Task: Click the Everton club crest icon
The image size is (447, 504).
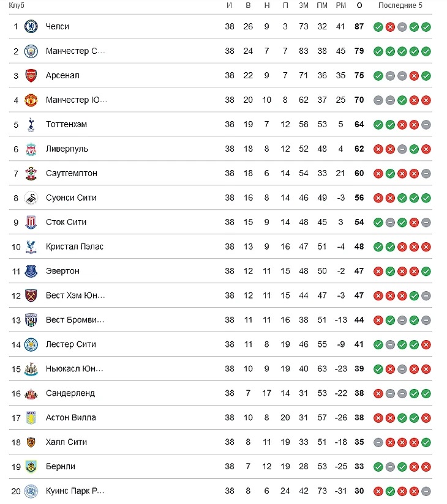Action: click(x=31, y=271)
